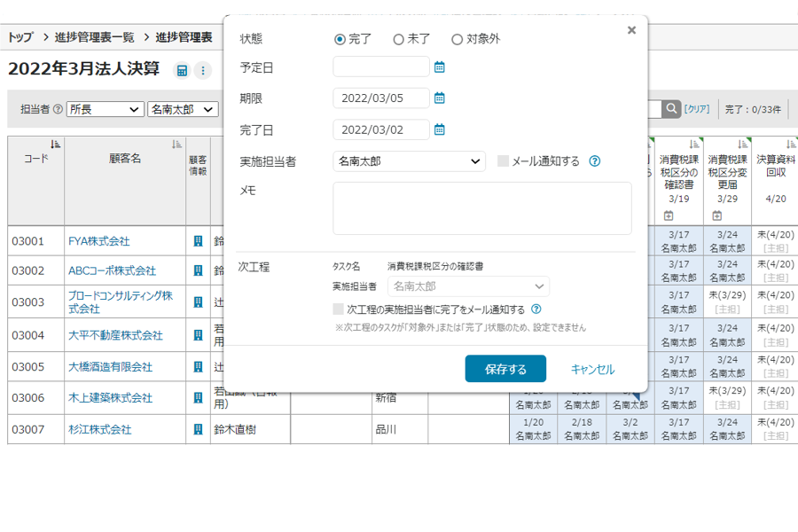This screenshot has height=532, width=798.
Task: Select the 完了 status radio button
Action: [340, 39]
